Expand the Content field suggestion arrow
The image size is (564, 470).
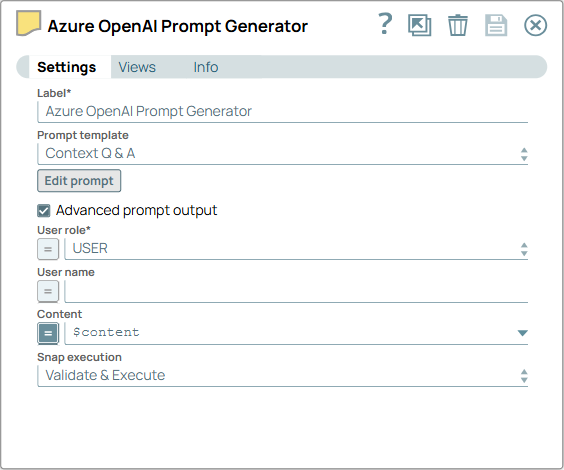click(522, 333)
